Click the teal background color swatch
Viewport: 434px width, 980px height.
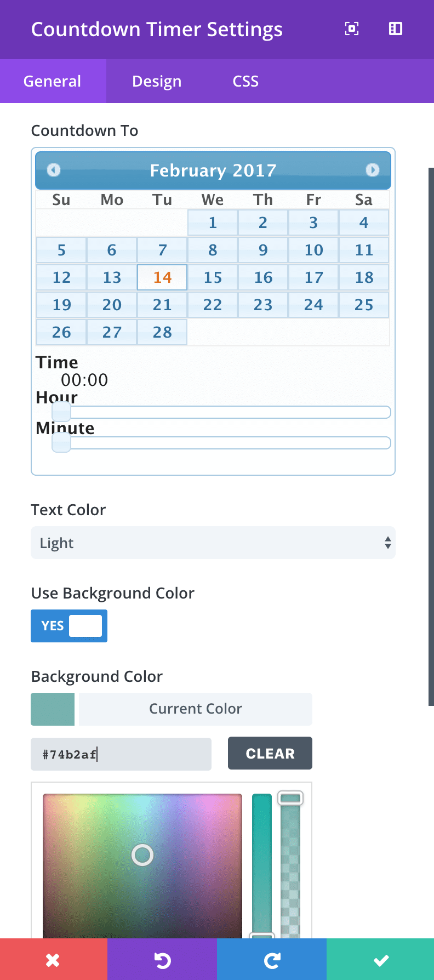(53, 709)
